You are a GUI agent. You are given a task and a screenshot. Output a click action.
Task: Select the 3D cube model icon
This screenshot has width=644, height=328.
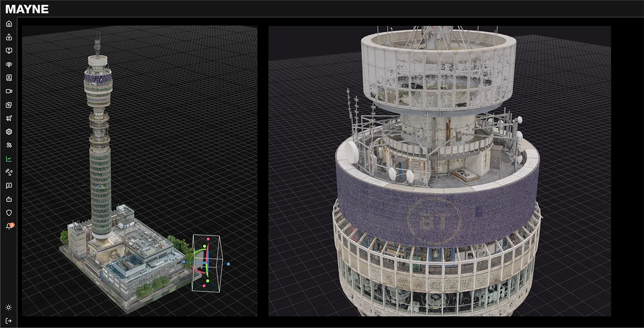click(x=9, y=131)
